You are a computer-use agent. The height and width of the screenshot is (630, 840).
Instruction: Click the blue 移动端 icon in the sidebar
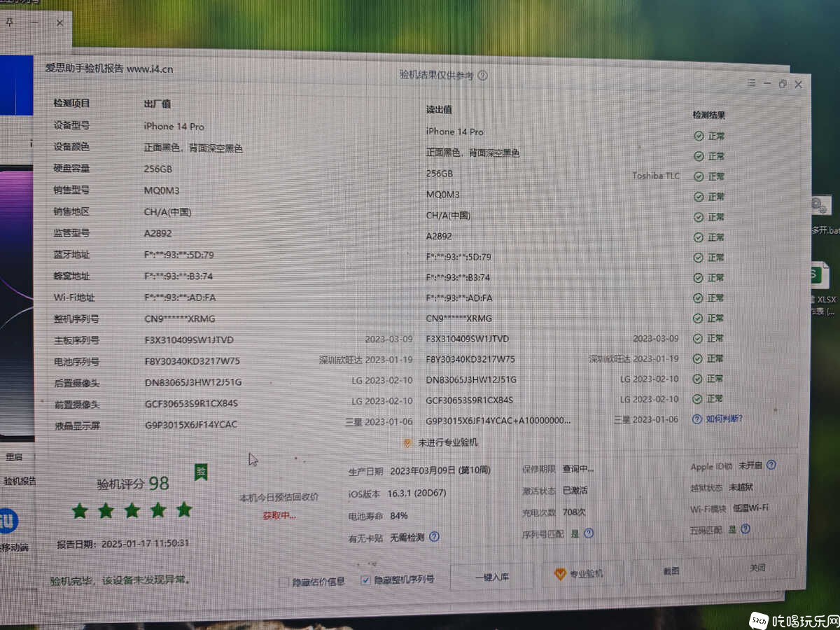(8, 521)
